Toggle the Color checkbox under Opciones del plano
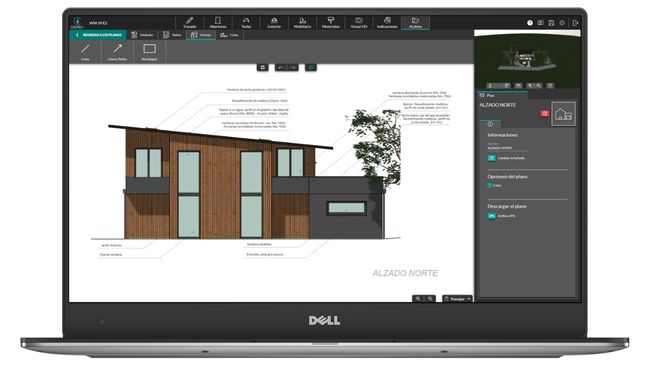The height and width of the screenshot is (366, 650). click(x=490, y=185)
